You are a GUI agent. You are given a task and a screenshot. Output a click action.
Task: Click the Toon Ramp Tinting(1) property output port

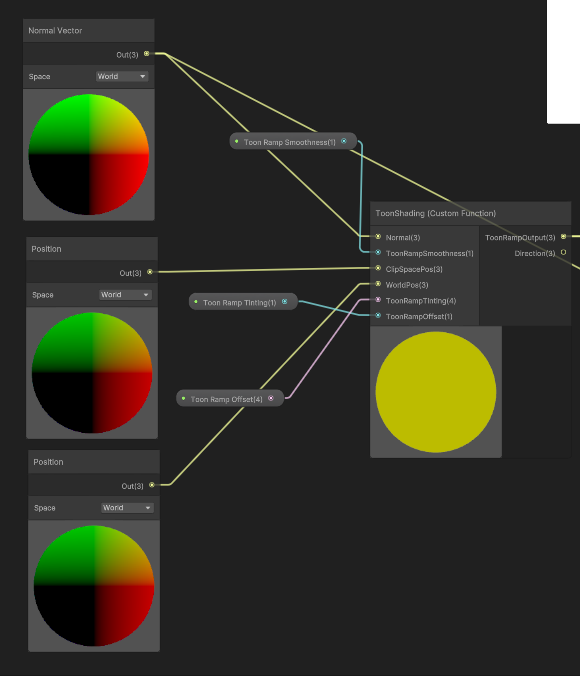285,302
